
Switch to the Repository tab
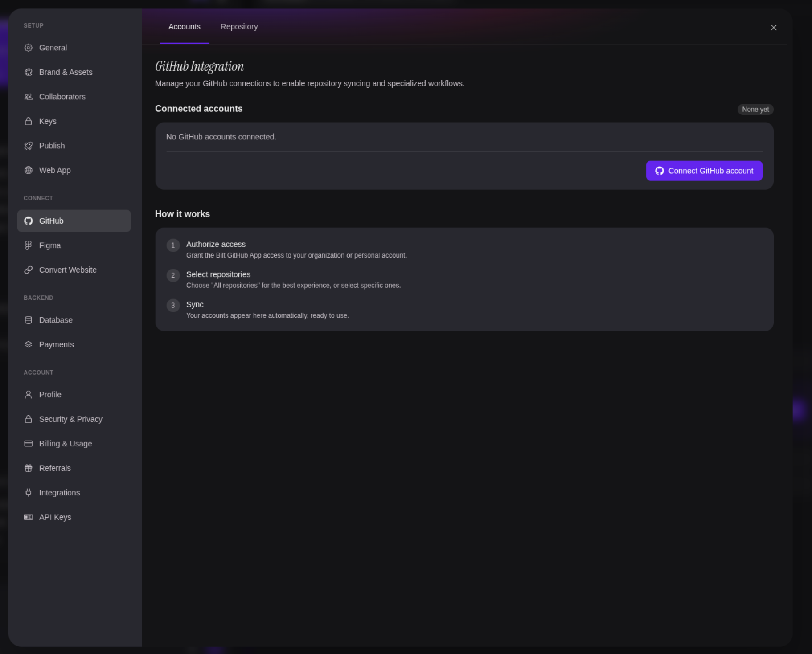(239, 27)
